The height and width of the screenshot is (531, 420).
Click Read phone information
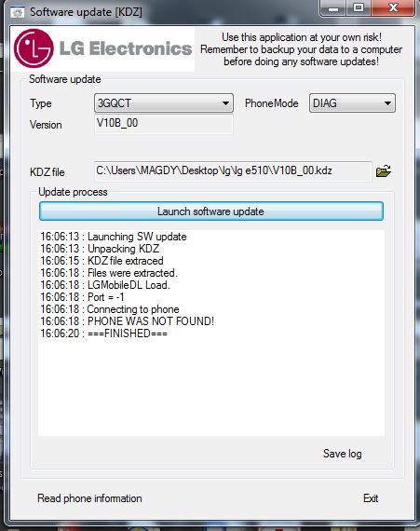[89, 498]
